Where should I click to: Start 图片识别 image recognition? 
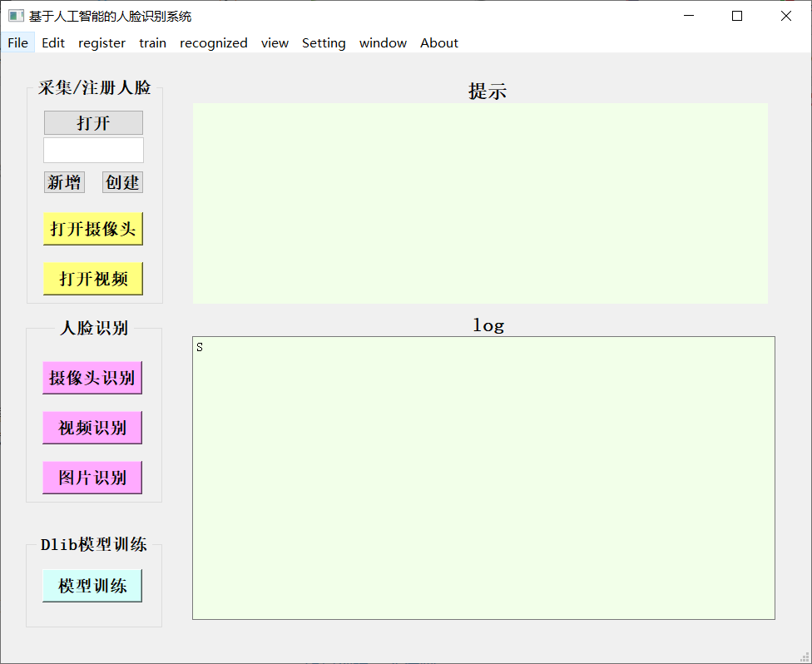92,478
